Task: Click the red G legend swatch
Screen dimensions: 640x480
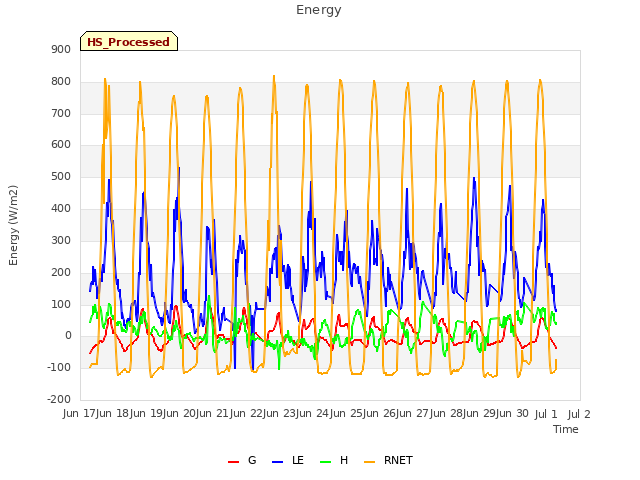Action: pos(233,462)
